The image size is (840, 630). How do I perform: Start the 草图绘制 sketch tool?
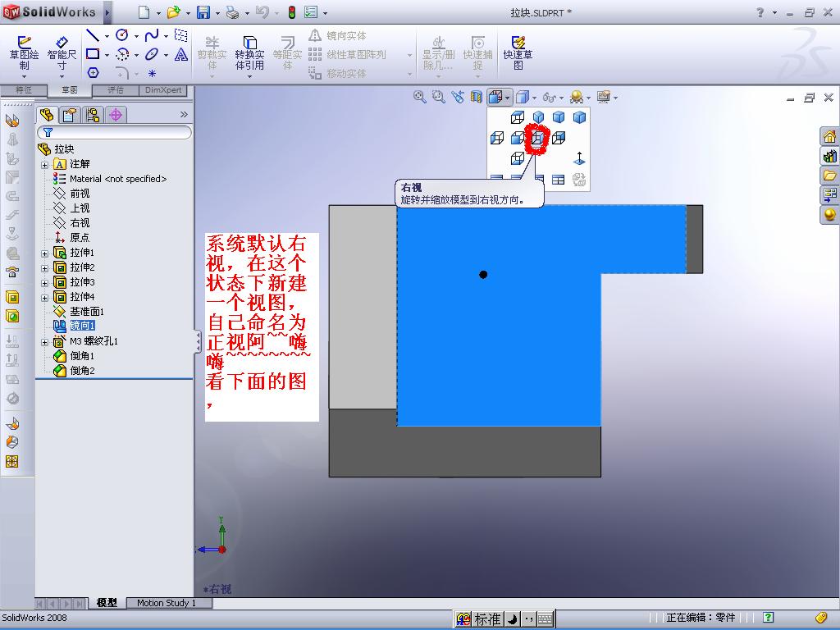pos(24,53)
